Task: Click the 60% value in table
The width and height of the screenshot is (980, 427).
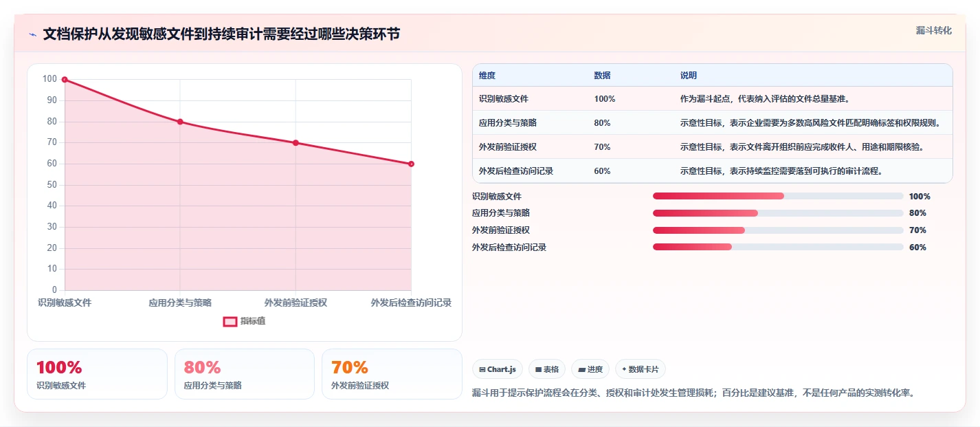Action: point(602,171)
